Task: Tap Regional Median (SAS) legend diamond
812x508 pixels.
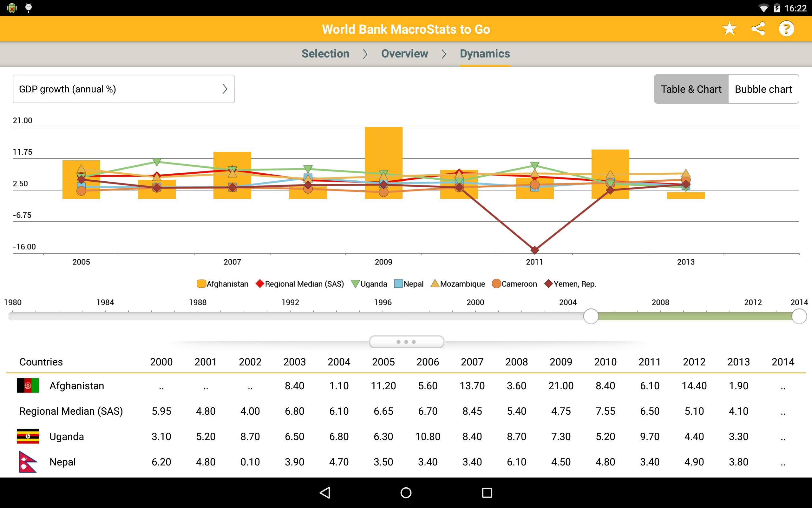Action: (260, 284)
